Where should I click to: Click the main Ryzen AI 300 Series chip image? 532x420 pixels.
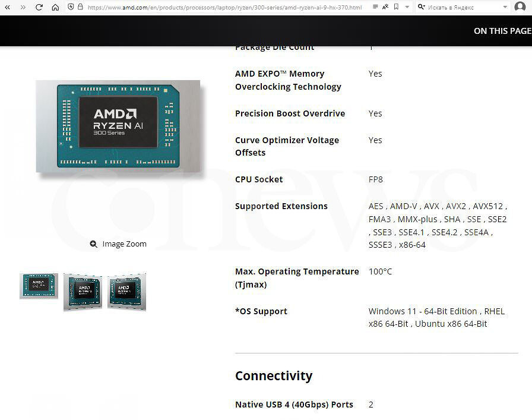[118, 127]
